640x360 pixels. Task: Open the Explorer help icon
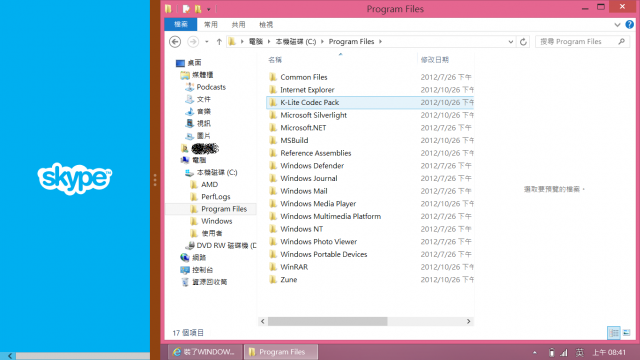[x=629, y=24]
